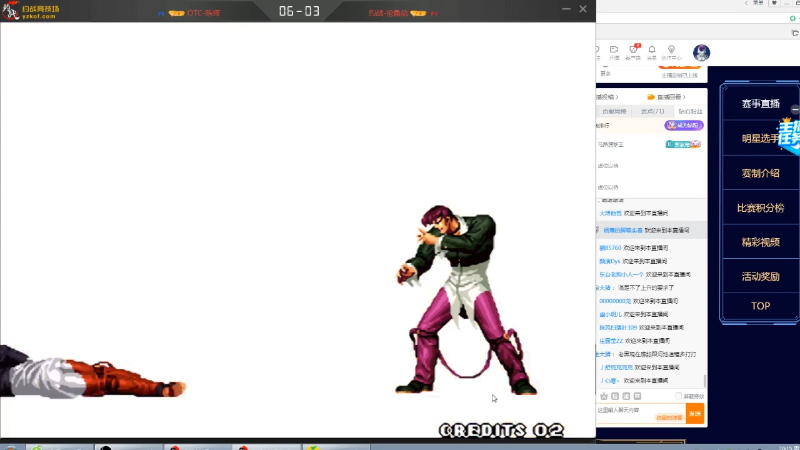Screen dimensions: 800x450
Task: Select 明星选手 in the side menu
Action: [760, 139]
